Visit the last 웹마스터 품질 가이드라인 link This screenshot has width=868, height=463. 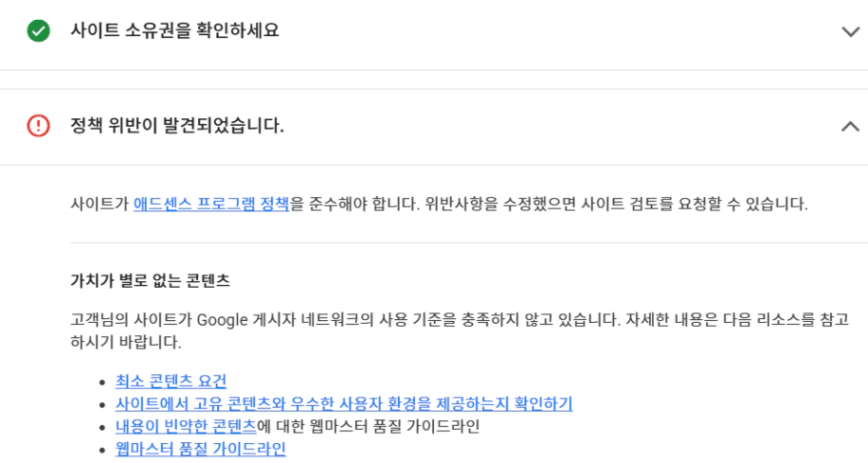point(200,449)
